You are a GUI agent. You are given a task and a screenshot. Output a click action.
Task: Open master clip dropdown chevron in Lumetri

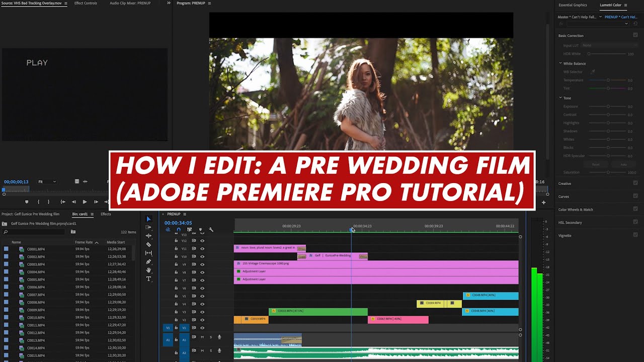click(601, 17)
